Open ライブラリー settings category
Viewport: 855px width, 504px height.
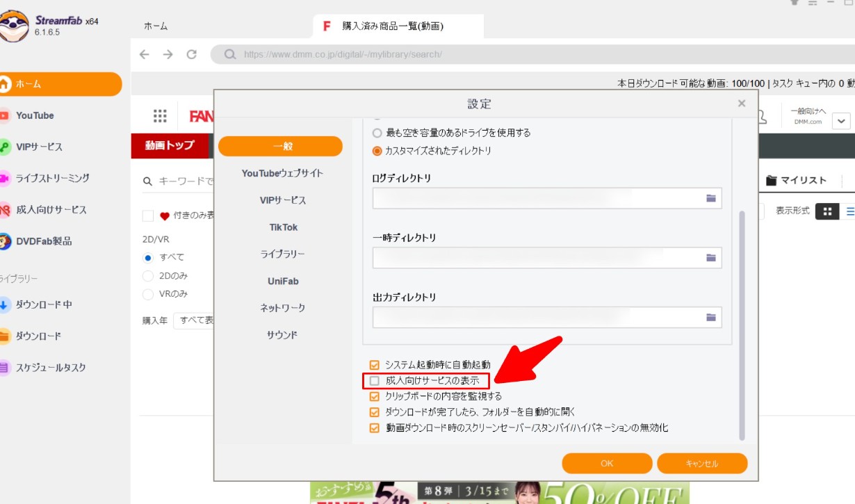click(x=282, y=254)
